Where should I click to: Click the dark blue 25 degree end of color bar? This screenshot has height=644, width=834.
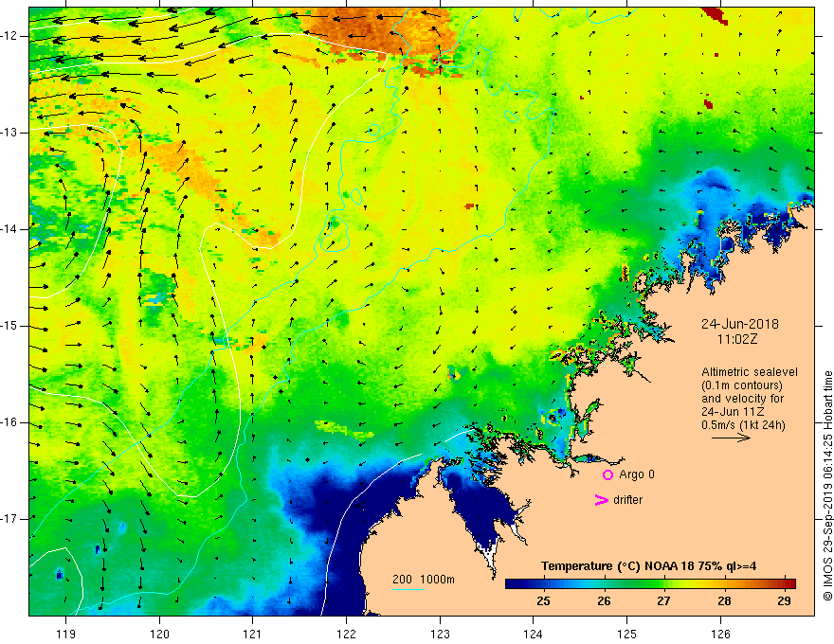[514, 583]
